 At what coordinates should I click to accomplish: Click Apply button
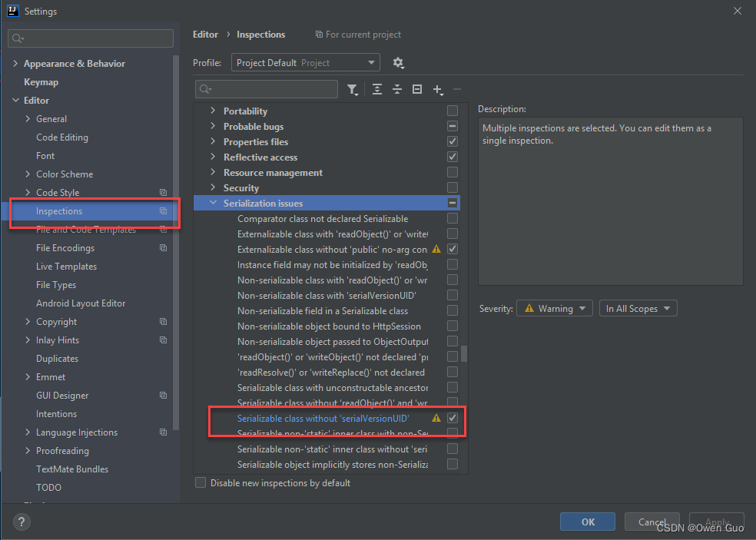pyautogui.click(x=717, y=522)
